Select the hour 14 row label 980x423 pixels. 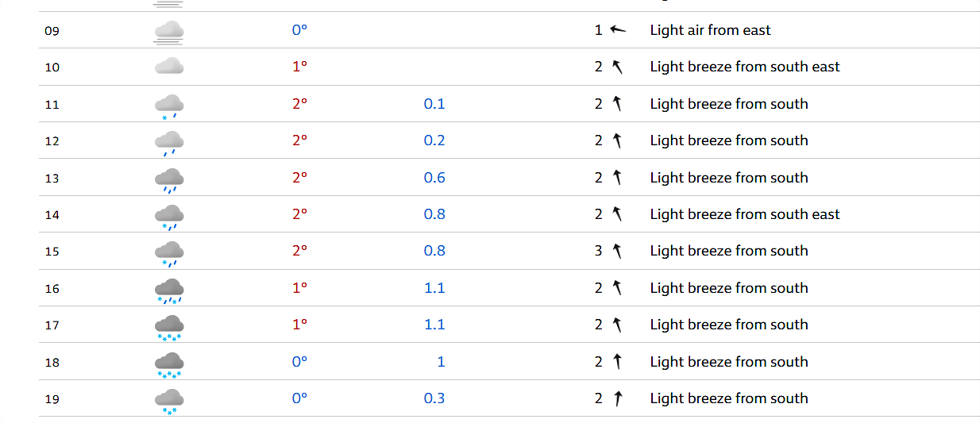(52, 215)
